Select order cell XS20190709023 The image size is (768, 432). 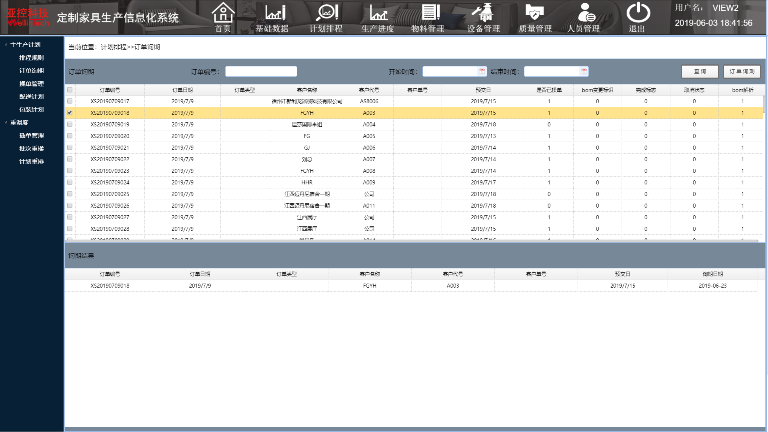[110, 171]
